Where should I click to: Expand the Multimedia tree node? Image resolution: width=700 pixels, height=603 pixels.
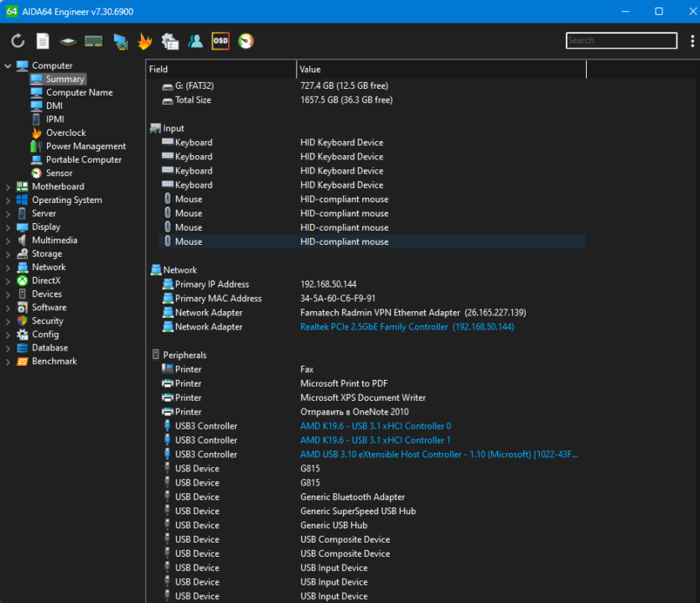pos(8,241)
